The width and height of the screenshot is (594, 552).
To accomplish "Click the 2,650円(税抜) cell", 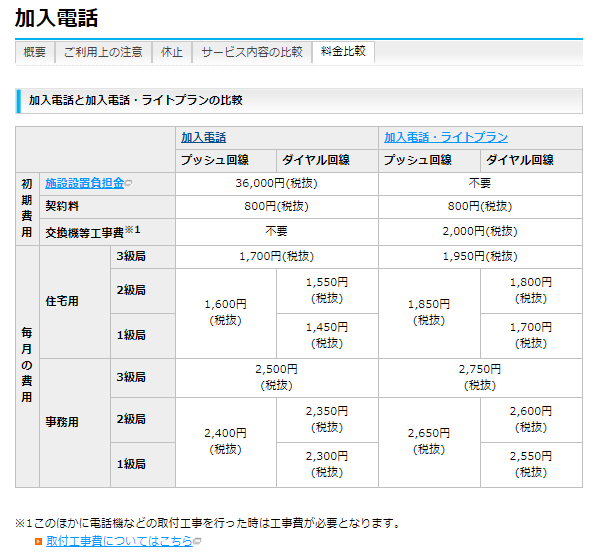I will click(x=429, y=442).
